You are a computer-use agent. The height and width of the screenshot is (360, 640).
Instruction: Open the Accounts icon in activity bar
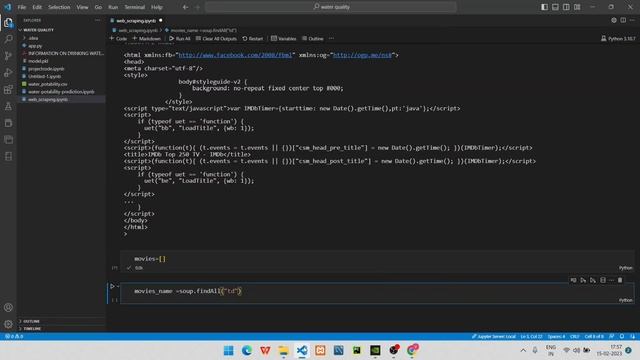(x=8, y=307)
